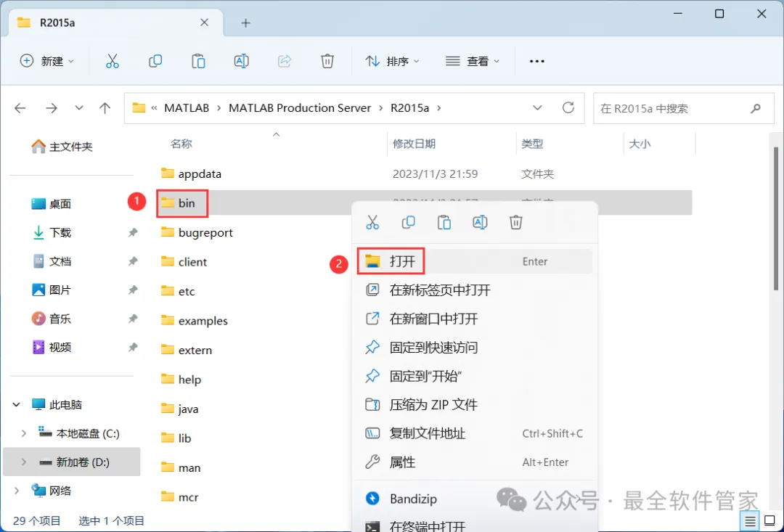Refresh the current folder view

coord(568,108)
